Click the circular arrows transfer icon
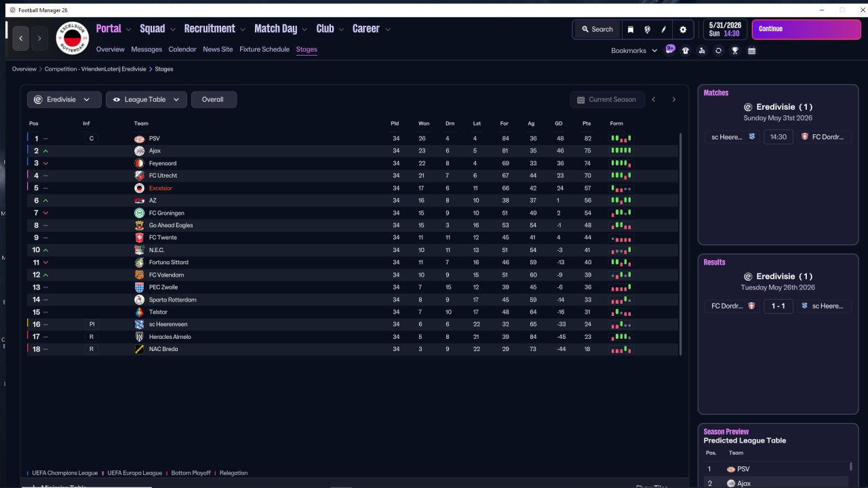Image resolution: width=868 pixels, height=488 pixels. [x=718, y=50]
